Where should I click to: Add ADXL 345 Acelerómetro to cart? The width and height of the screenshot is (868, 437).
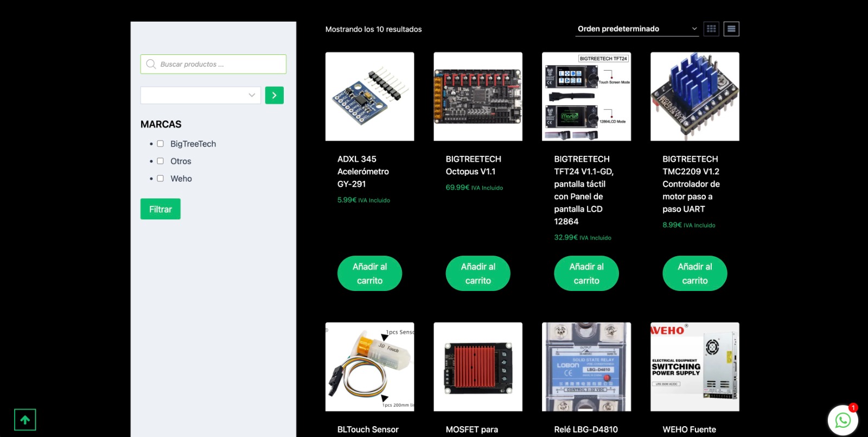[369, 274]
